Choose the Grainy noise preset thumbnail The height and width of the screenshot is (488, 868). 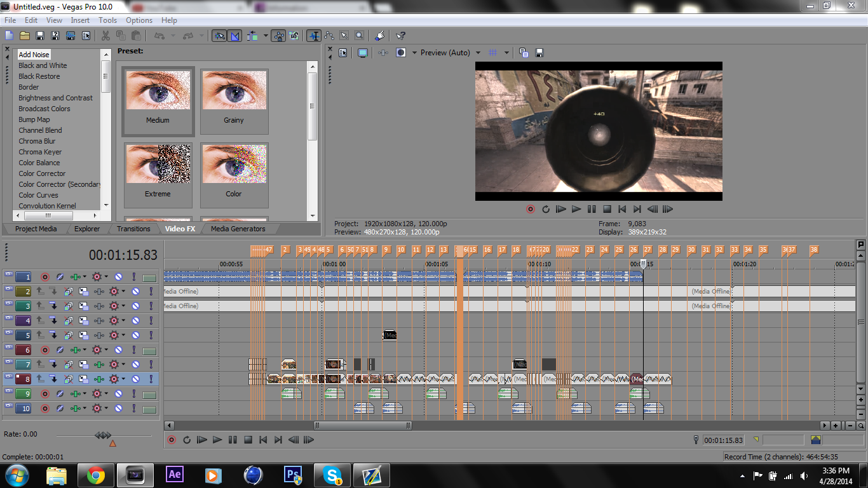click(234, 102)
